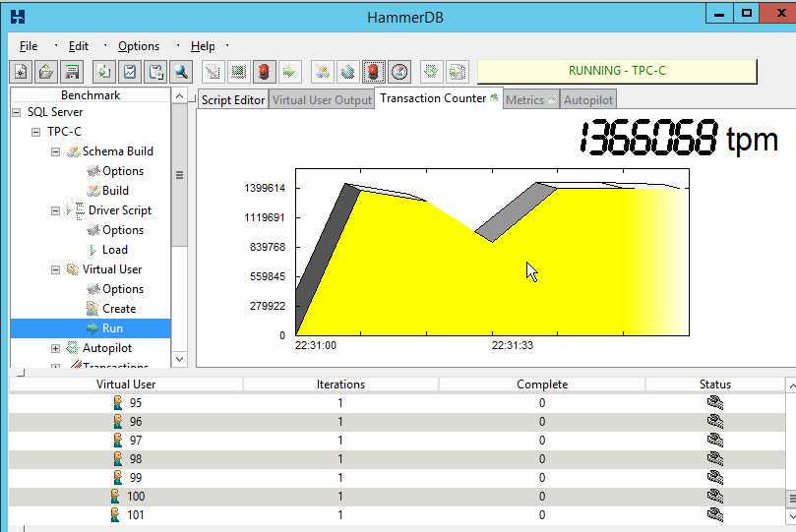Click the tree panel scrollbar thumb
Screen dimensions: 796x532
pos(179,175)
